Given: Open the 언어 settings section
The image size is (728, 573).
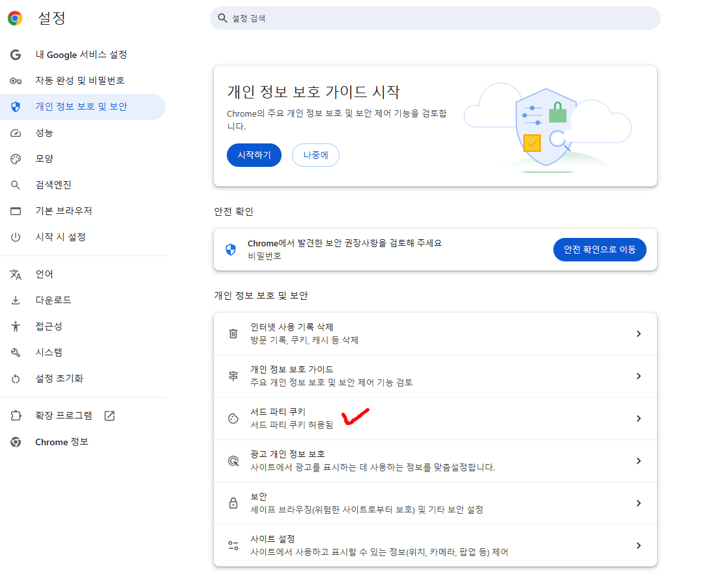Looking at the screenshot, I should point(83,274).
